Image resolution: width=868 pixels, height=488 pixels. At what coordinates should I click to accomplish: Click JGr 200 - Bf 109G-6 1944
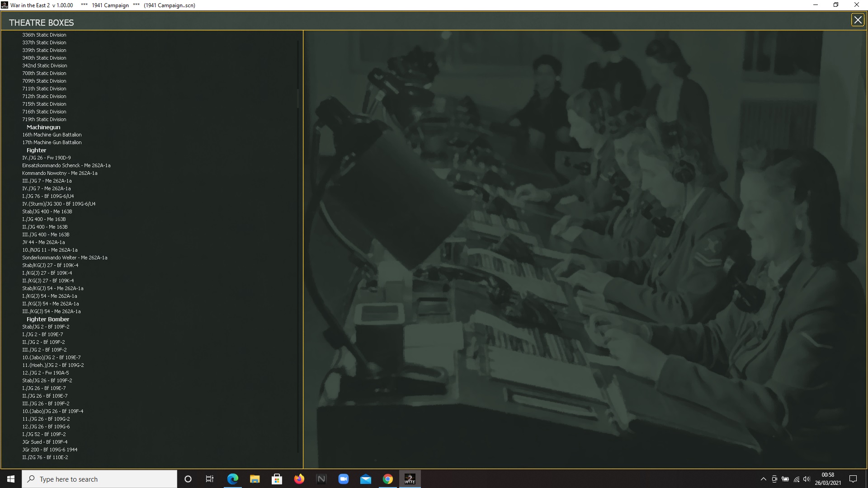50,450
